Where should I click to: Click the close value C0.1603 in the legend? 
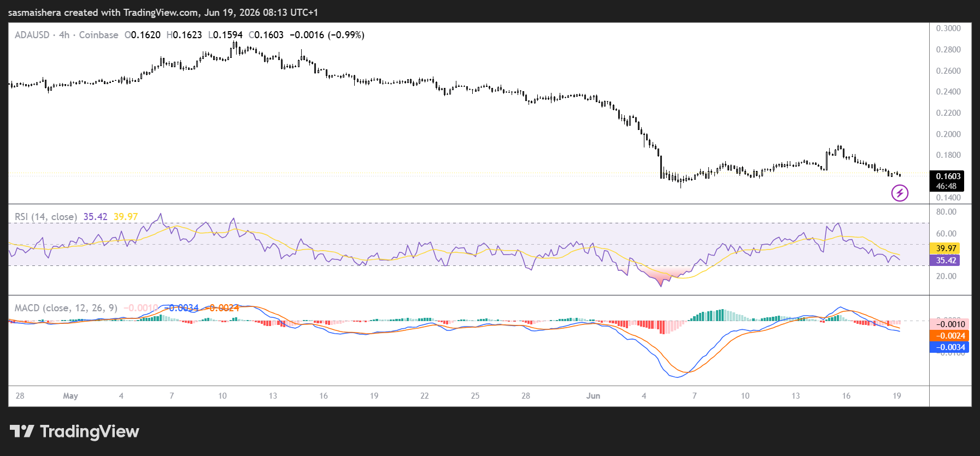pos(266,35)
